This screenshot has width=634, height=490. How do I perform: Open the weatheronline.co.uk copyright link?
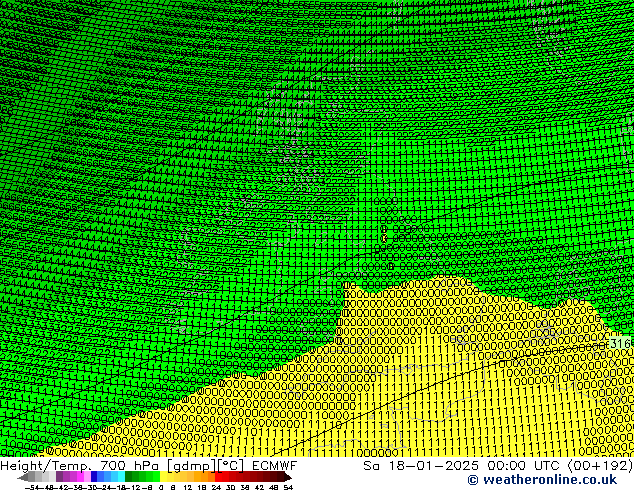coord(542,480)
